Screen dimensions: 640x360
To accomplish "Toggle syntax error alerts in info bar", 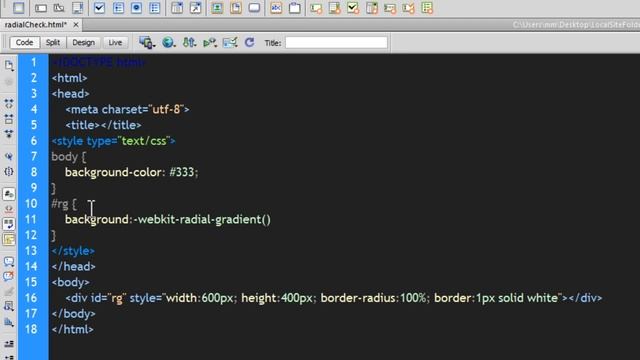I will pyautogui.click(x=9, y=239).
